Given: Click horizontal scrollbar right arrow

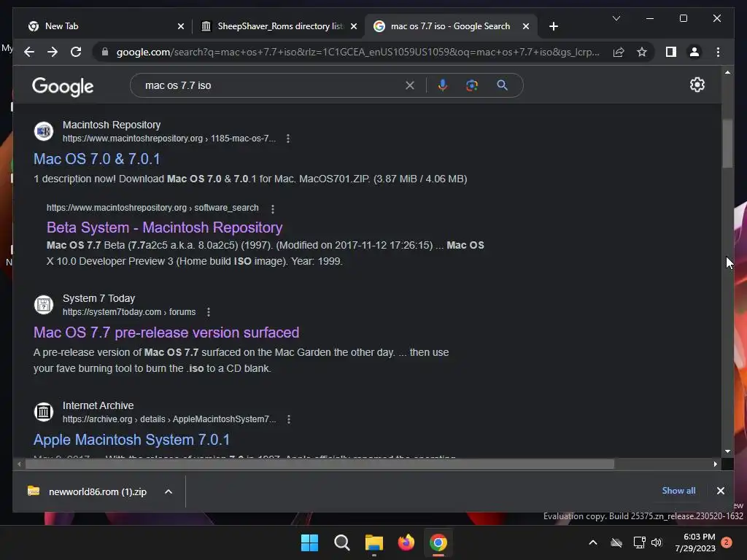Looking at the screenshot, I should (715, 464).
